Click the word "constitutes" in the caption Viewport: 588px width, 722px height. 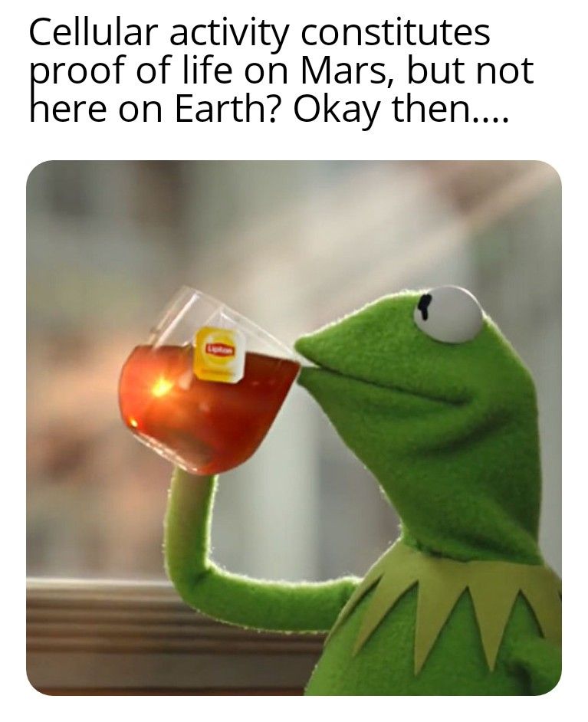click(x=396, y=33)
